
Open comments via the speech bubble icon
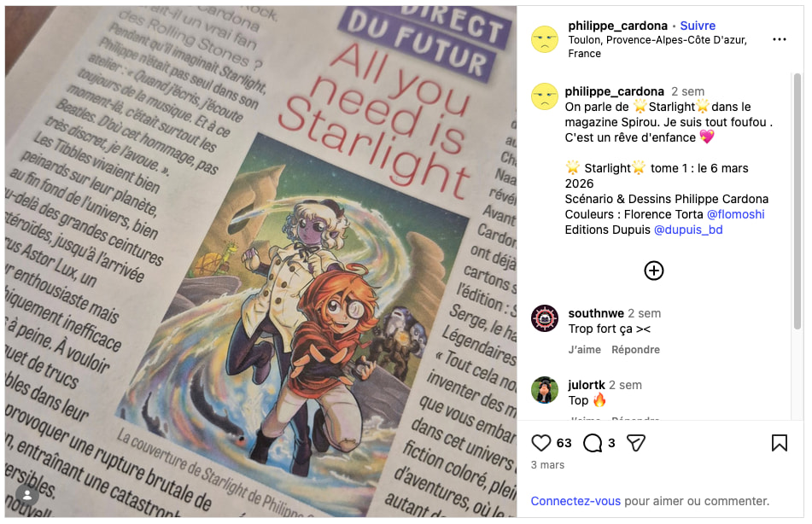(593, 443)
